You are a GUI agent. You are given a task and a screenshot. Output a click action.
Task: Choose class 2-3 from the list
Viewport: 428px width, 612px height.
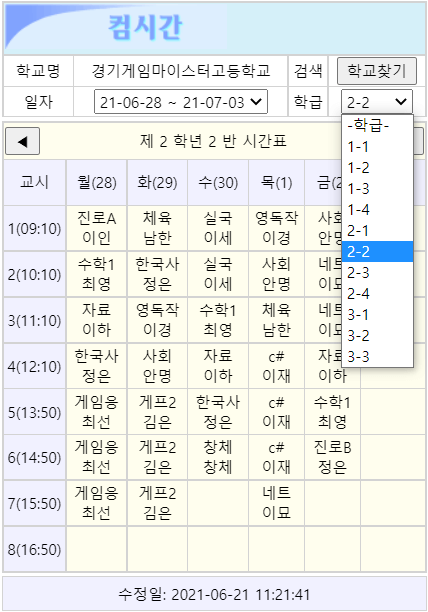tap(377, 272)
